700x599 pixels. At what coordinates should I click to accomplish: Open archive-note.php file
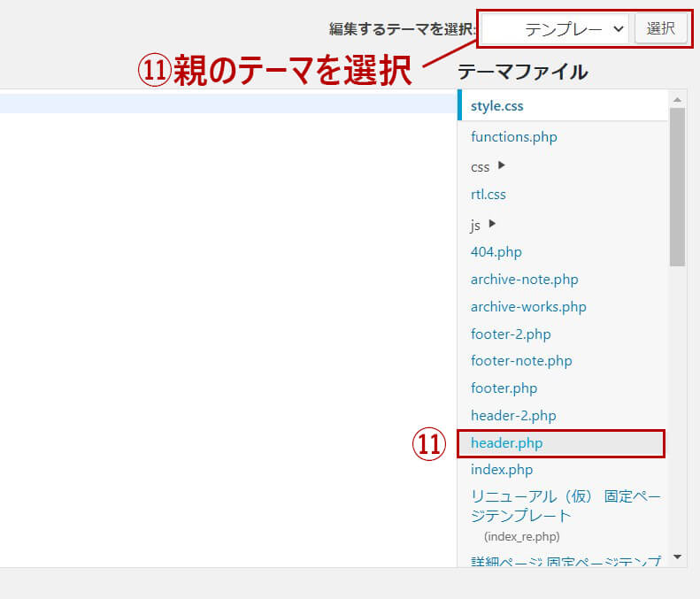[x=525, y=280]
